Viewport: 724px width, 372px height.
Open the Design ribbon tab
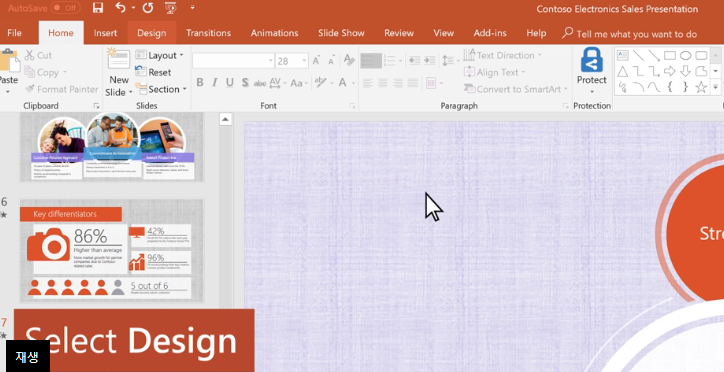pos(151,33)
